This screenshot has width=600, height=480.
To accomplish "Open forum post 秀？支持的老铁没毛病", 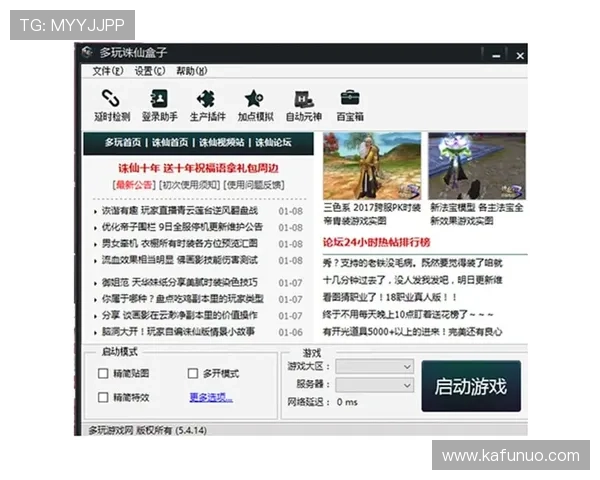I will coord(412,263).
